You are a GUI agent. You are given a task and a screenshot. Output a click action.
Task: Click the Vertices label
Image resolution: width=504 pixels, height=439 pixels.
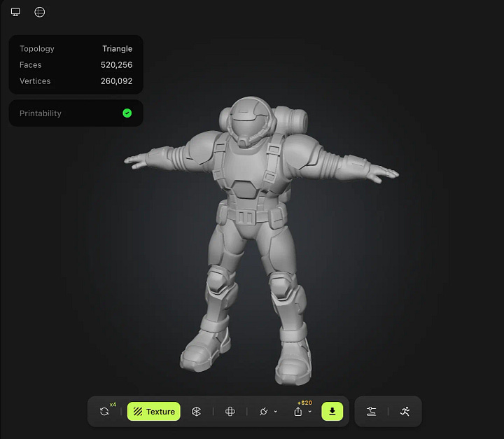coord(35,81)
